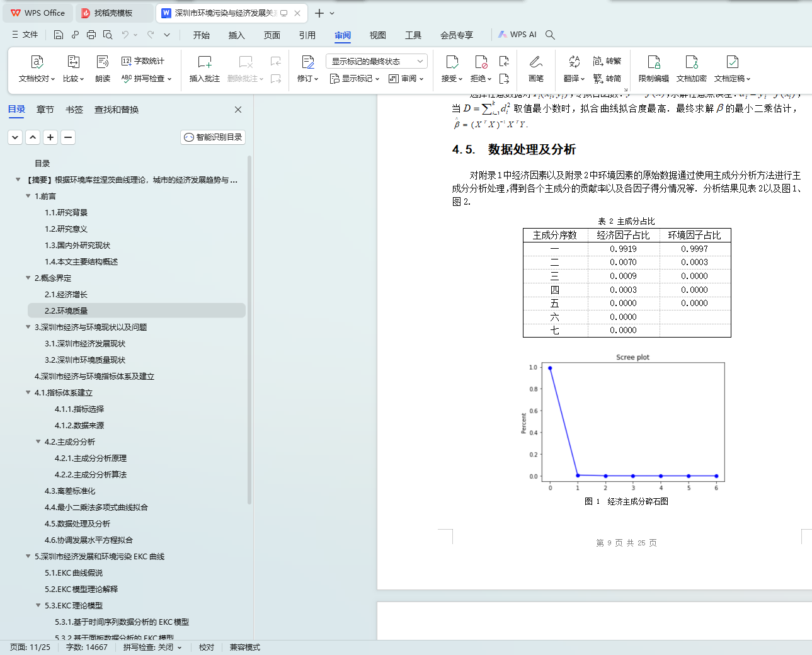
Task: Click the up chevron in outline toolbar
Action: tap(33, 137)
